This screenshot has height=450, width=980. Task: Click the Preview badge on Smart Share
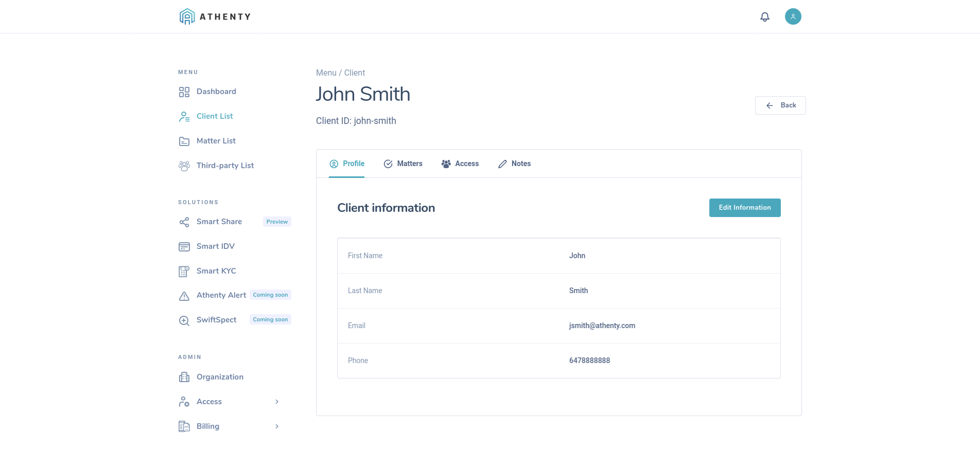[277, 222]
